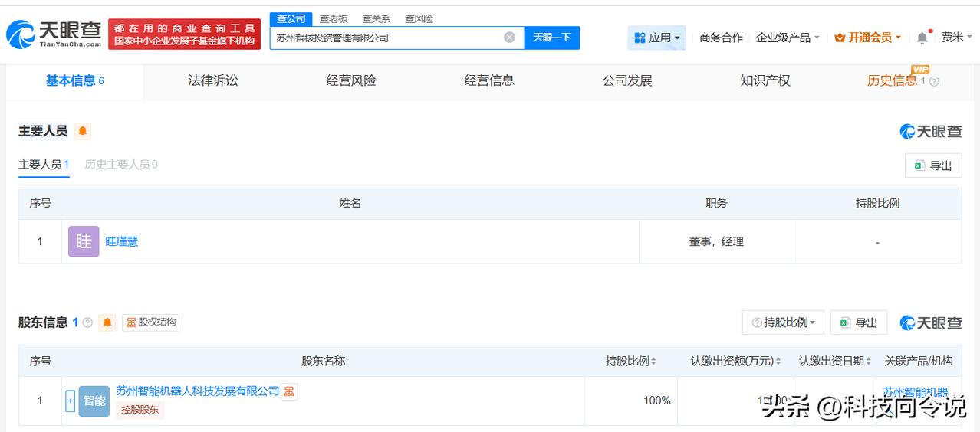Open the 商务合作 link
The height and width of the screenshot is (432, 980).
[721, 38]
